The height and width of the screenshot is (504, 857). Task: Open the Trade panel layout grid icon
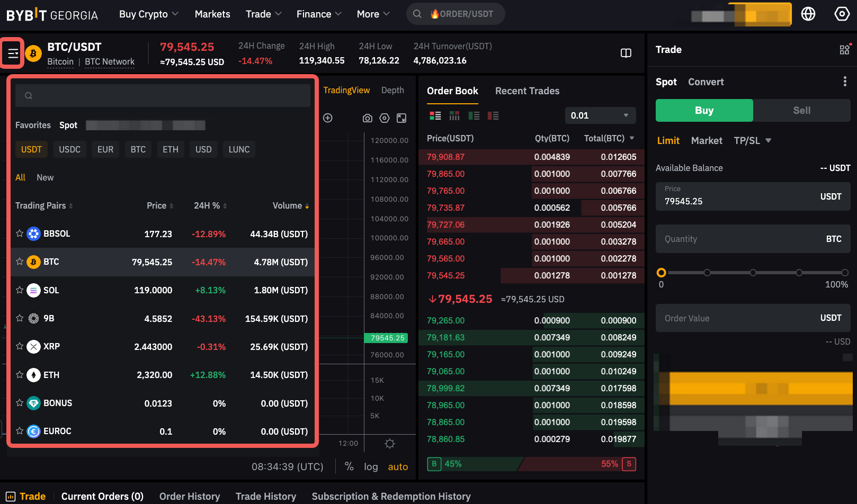[844, 50]
